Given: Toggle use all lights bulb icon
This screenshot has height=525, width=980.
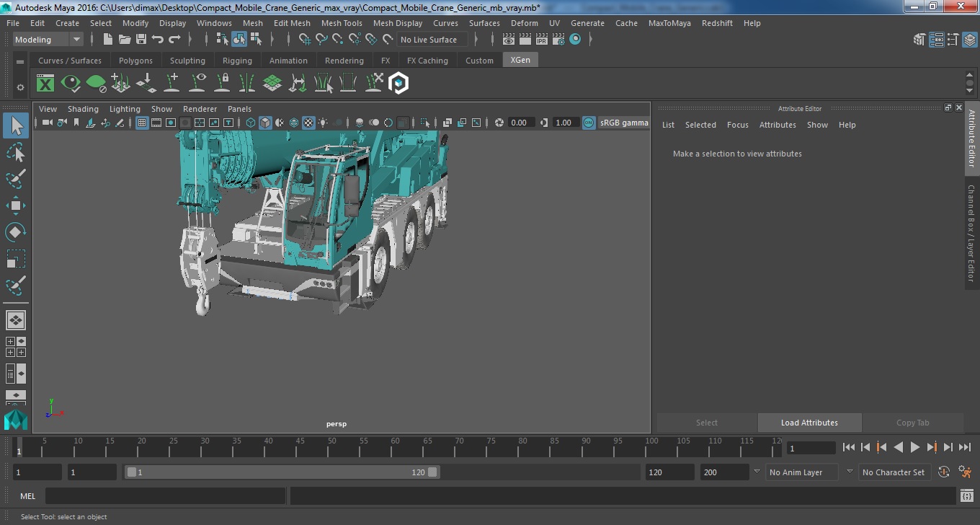Looking at the screenshot, I should click(323, 123).
